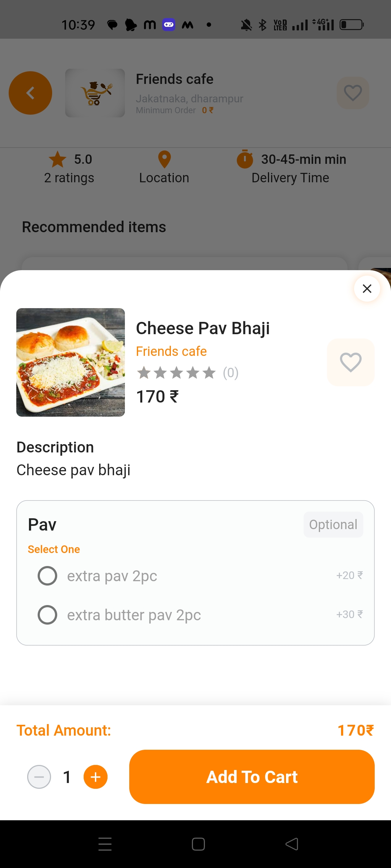
Task: Tap the orange rating star icon
Action: [58, 159]
